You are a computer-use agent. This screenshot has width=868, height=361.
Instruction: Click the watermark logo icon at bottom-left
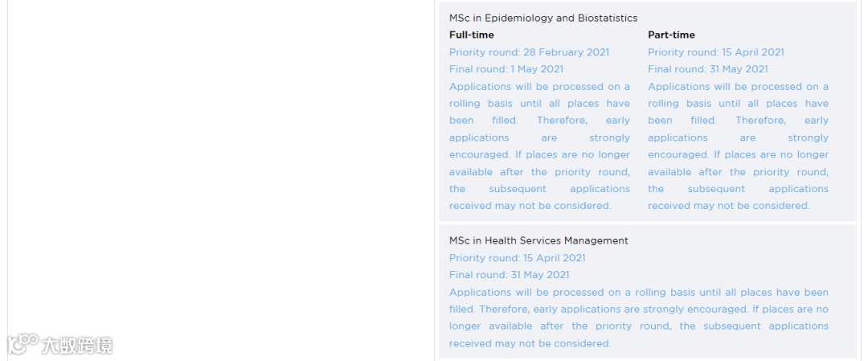pos(23,345)
